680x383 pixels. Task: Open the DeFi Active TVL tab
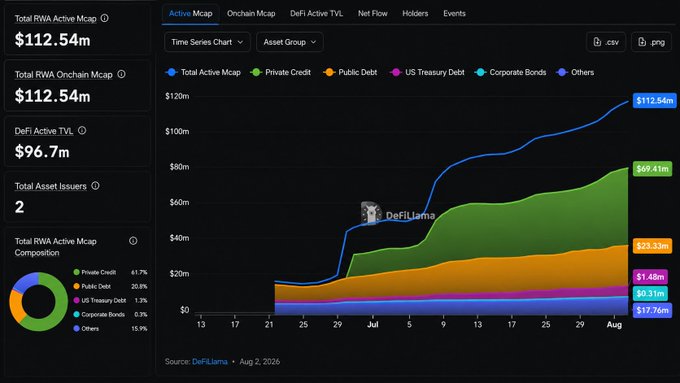click(x=316, y=13)
